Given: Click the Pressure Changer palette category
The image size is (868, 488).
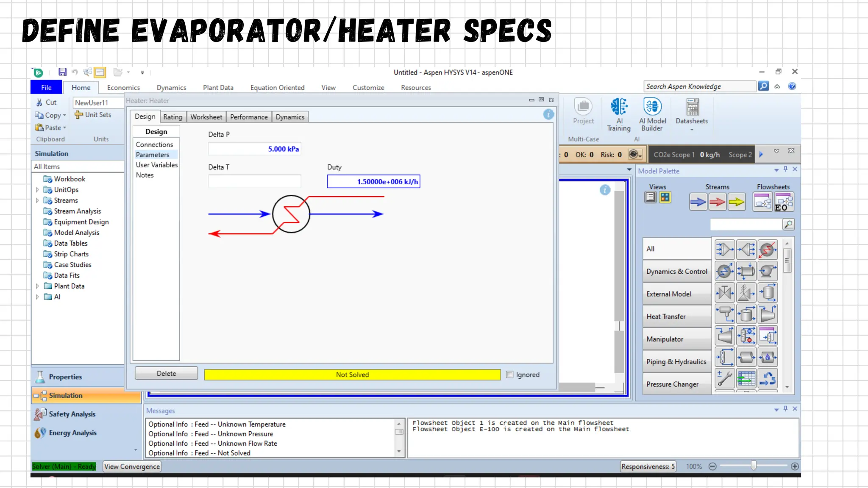Looking at the screenshot, I should pyautogui.click(x=677, y=384).
